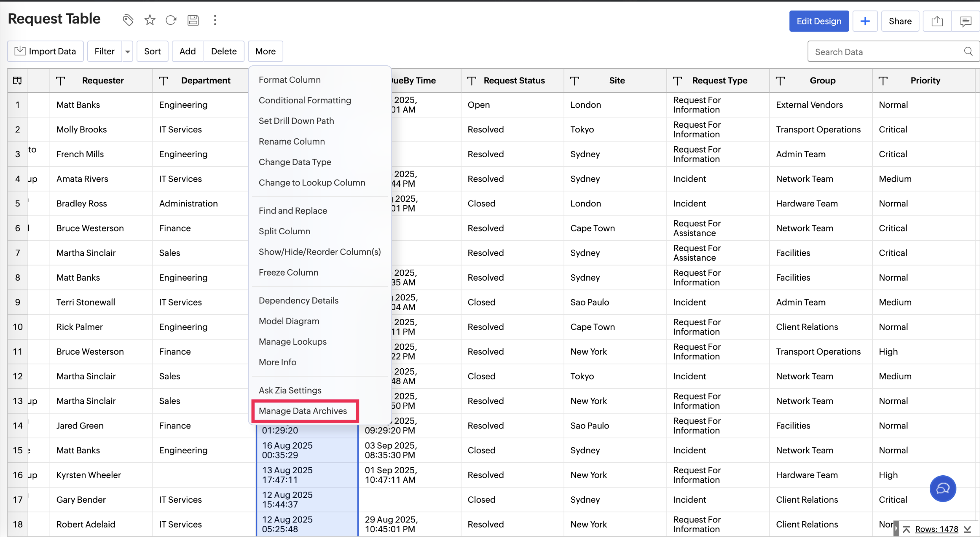Viewport: 980px width, 537px height.
Task: Choose Conditional Formatting from menu
Action: pyautogui.click(x=305, y=100)
